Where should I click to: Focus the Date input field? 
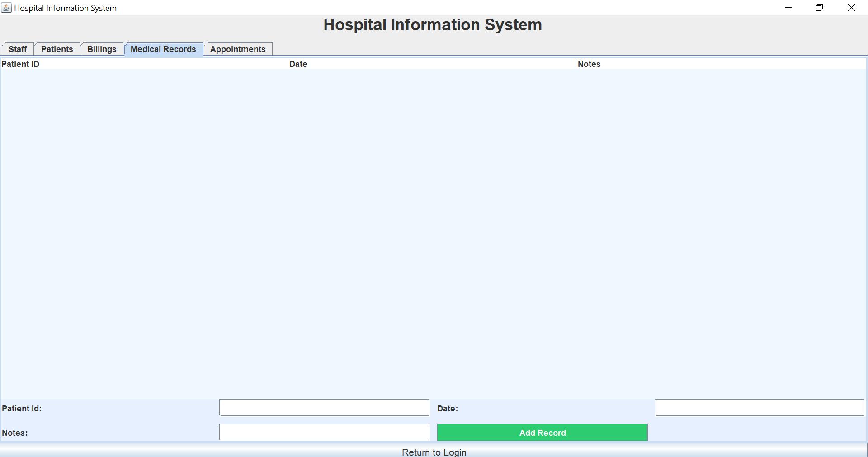[x=759, y=408]
